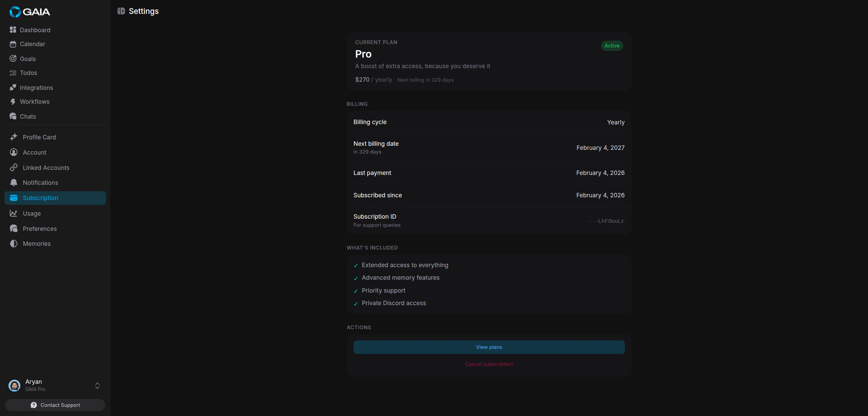The image size is (868, 416).
Task: Select the Linked Accounts chain icon
Action: (x=14, y=167)
